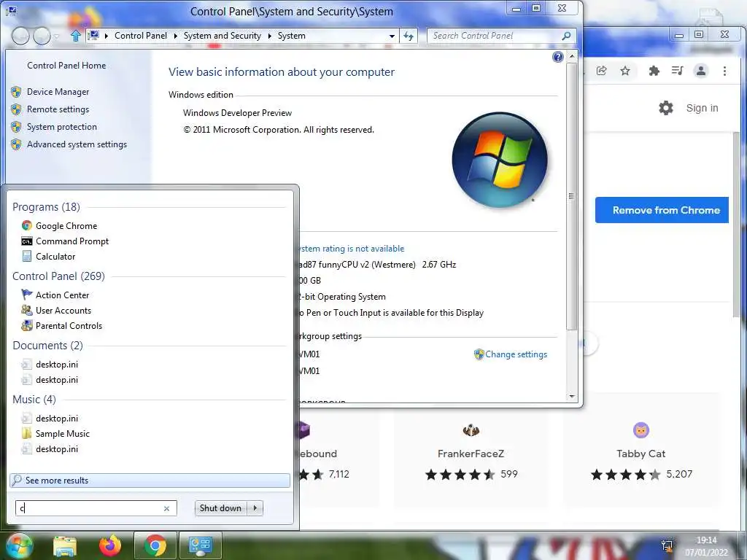Click Remove from Chrome button
The width and height of the screenshot is (747, 560).
coord(662,210)
